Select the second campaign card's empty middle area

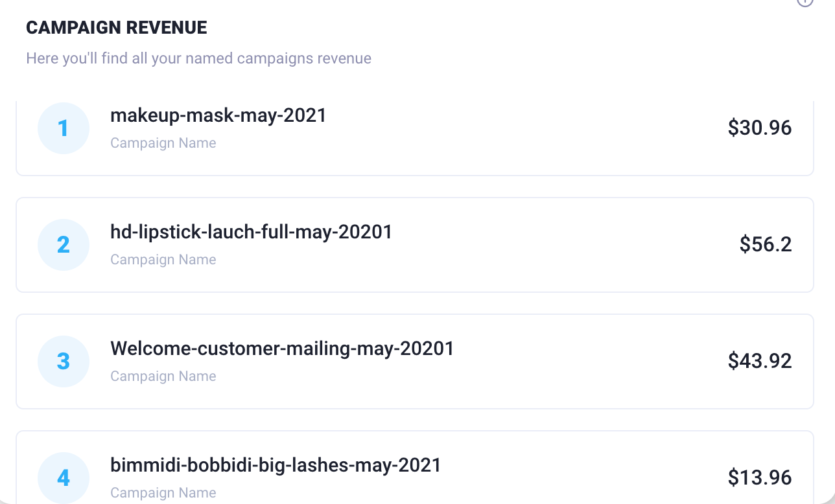pos(558,245)
